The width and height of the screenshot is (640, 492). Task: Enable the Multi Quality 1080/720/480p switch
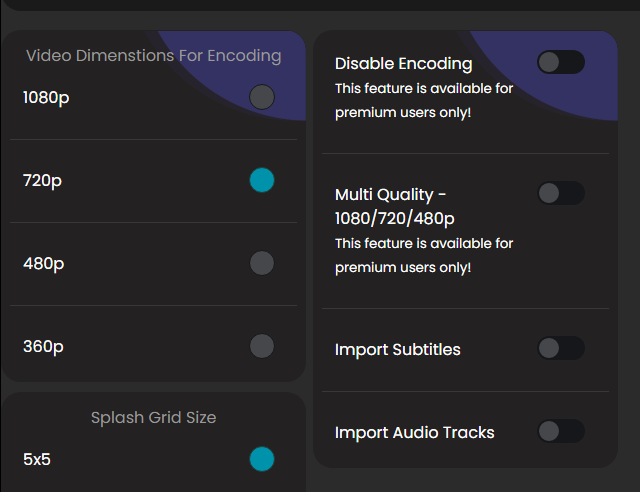pos(560,193)
